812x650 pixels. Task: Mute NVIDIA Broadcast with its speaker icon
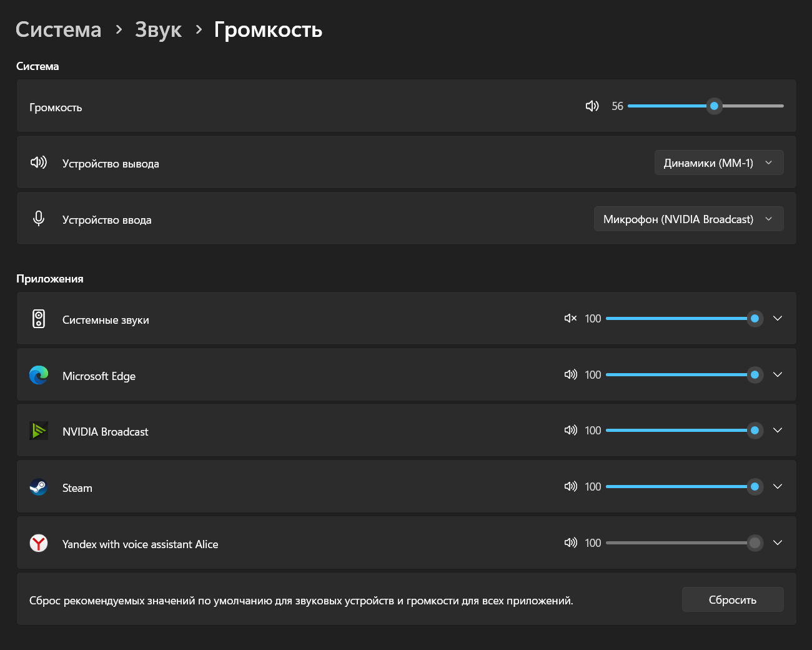(x=570, y=430)
